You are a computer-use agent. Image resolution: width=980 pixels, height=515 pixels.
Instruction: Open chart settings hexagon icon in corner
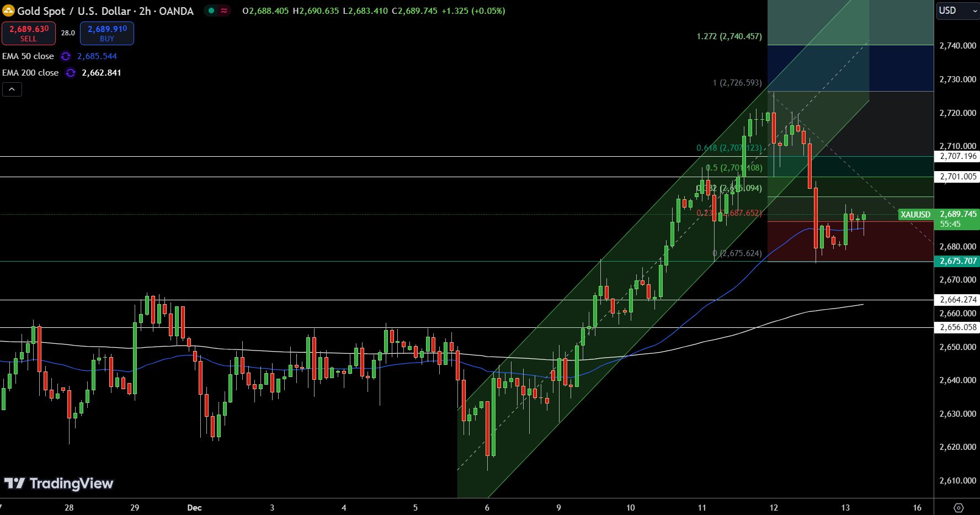(x=958, y=508)
